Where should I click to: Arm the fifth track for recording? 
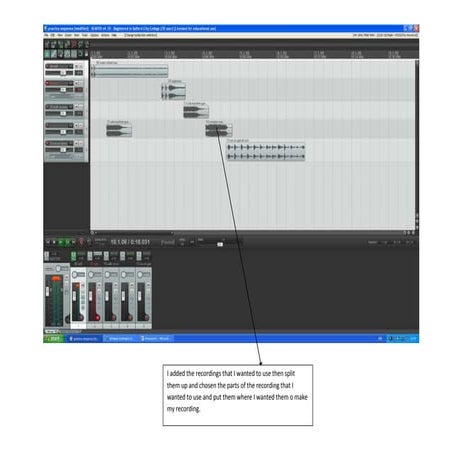[x=47, y=143]
